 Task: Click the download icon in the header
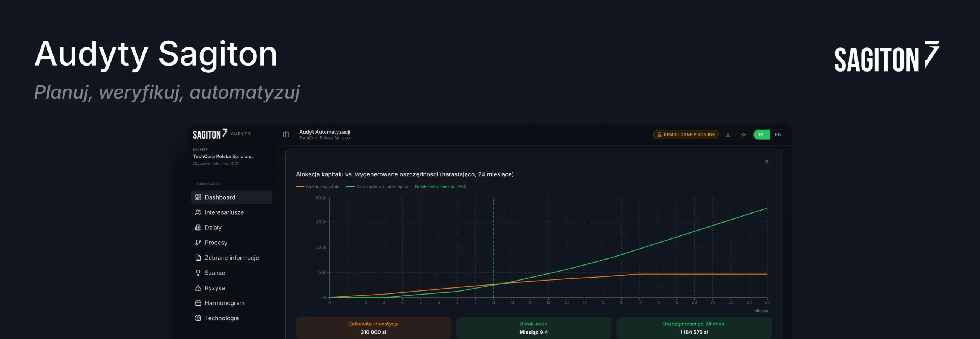[x=728, y=134]
